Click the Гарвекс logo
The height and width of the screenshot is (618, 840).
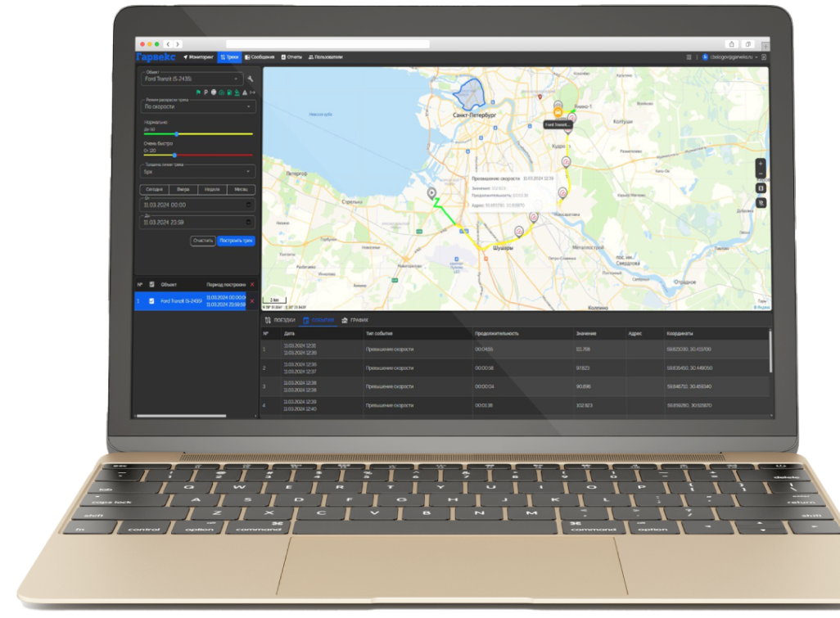point(156,56)
